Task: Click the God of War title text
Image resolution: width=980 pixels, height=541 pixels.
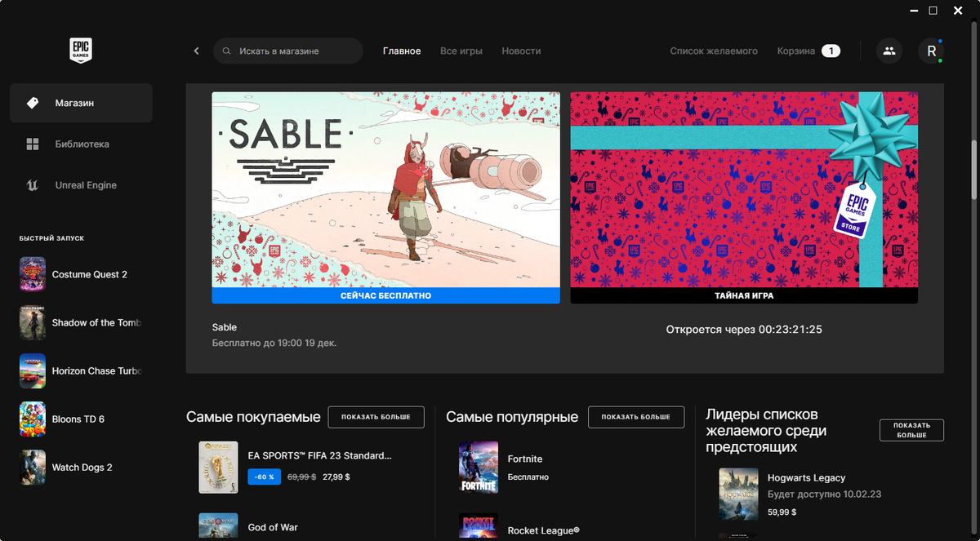Action: pyautogui.click(x=273, y=528)
